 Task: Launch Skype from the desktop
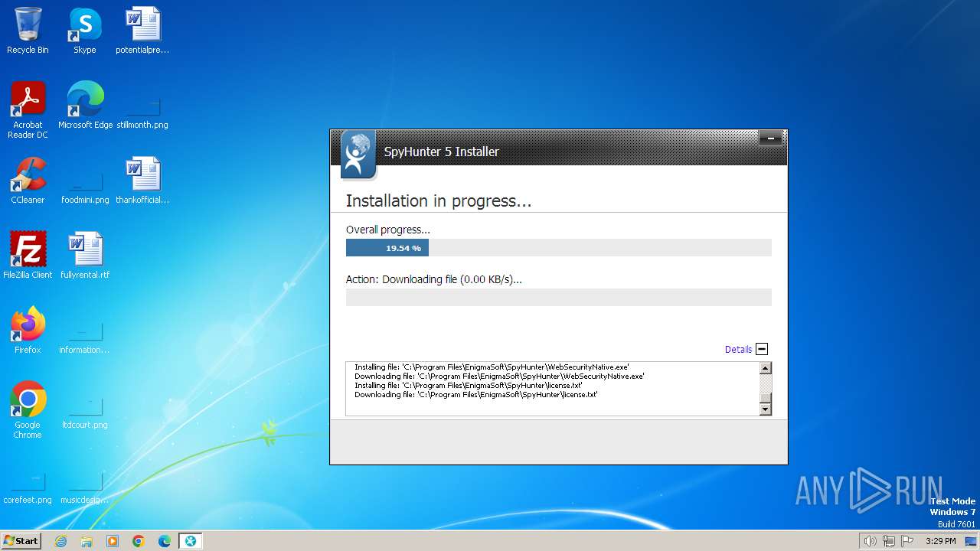tap(84, 31)
